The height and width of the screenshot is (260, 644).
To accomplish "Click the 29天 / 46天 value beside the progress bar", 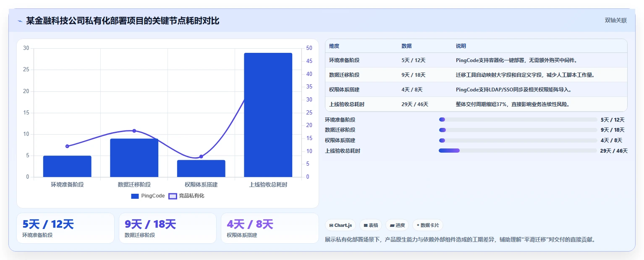I will point(614,151).
